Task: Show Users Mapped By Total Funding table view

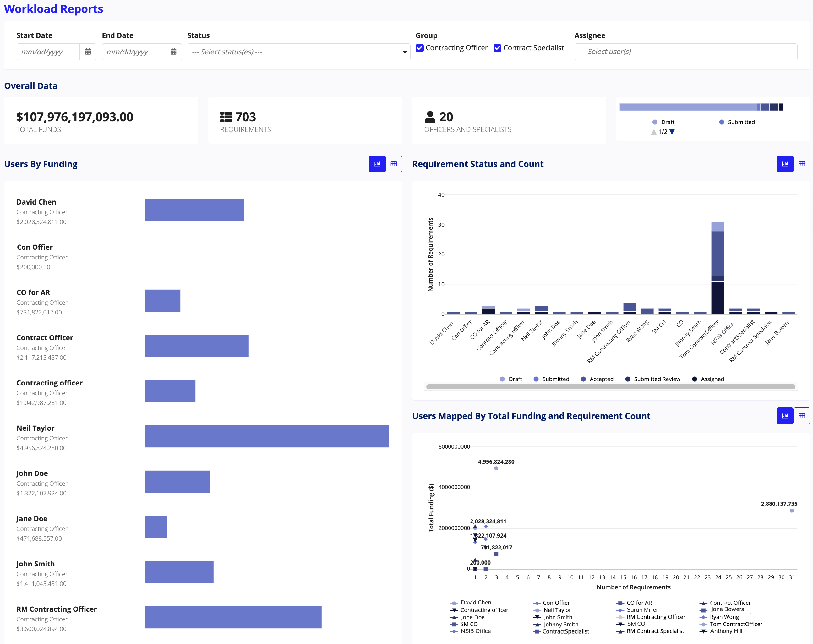Action: tap(802, 416)
